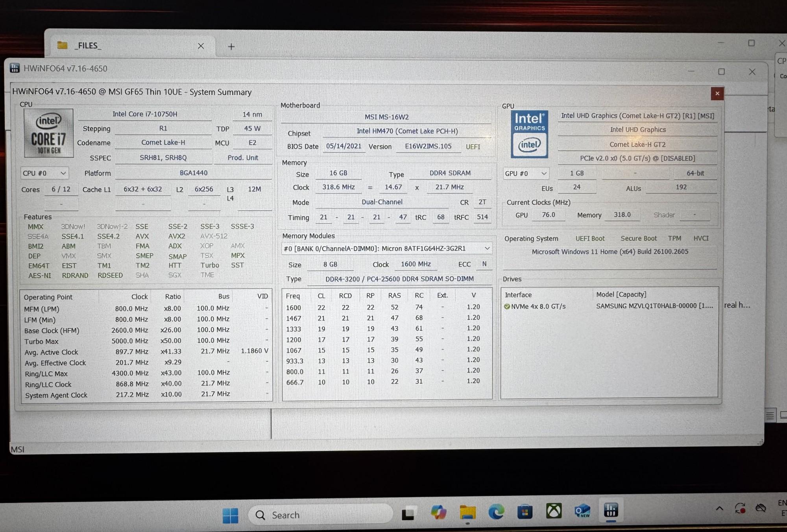The height and width of the screenshot is (532, 787).
Task: Click the AES-NI feature label
Action: 39,275
